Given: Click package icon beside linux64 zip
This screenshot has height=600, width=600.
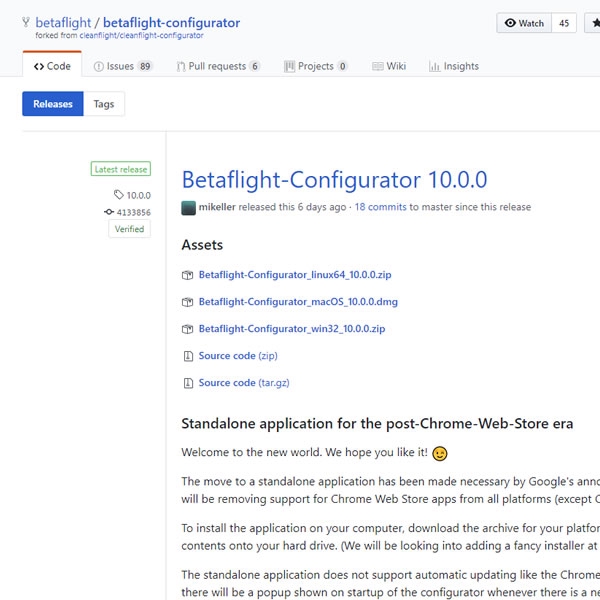Looking at the screenshot, I should tap(188, 275).
